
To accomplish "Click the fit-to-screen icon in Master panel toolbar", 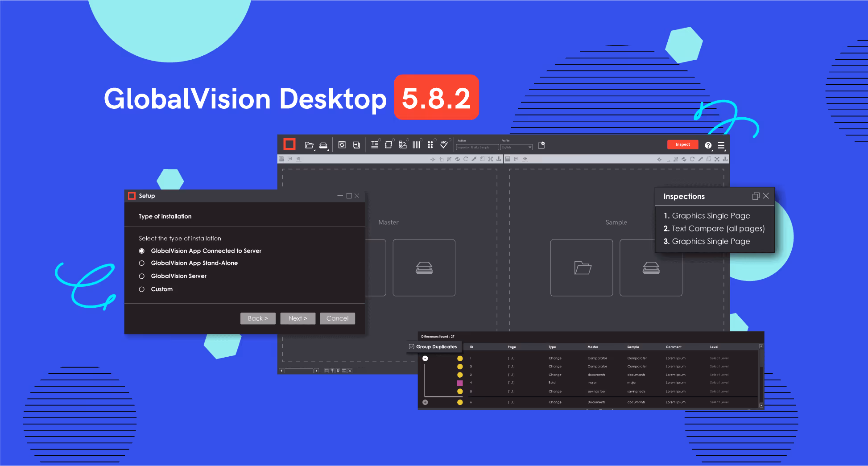I will click(491, 159).
